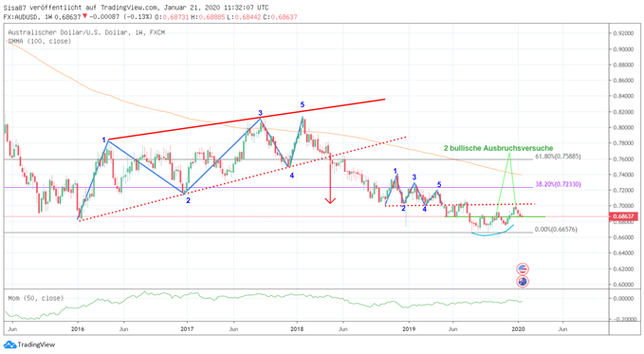Open the TradingView logo link
644x354 pixels.
point(29,345)
